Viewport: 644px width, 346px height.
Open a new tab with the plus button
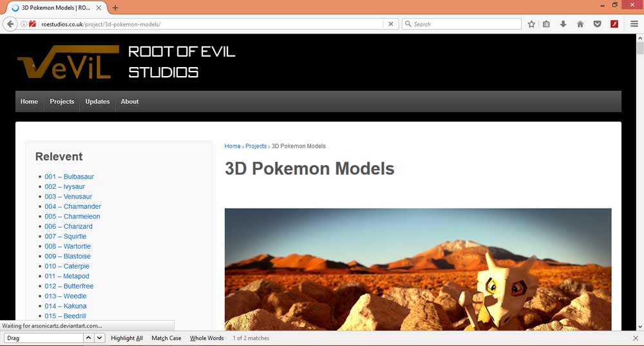tap(115, 8)
